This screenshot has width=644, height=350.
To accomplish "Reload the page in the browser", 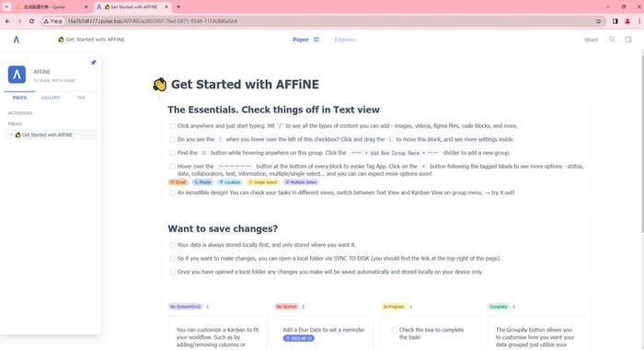I will click(x=31, y=21).
